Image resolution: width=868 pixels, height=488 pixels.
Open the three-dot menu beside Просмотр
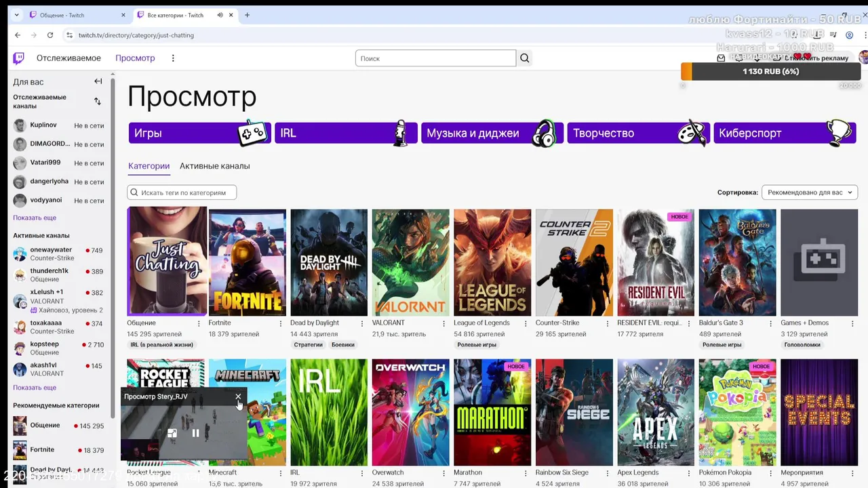[173, 58]
